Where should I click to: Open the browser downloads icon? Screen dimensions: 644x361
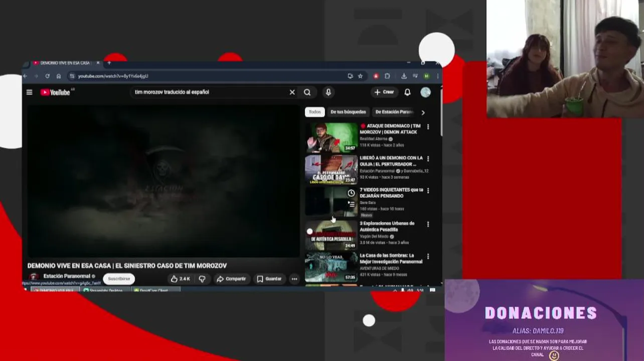(404, 76)
